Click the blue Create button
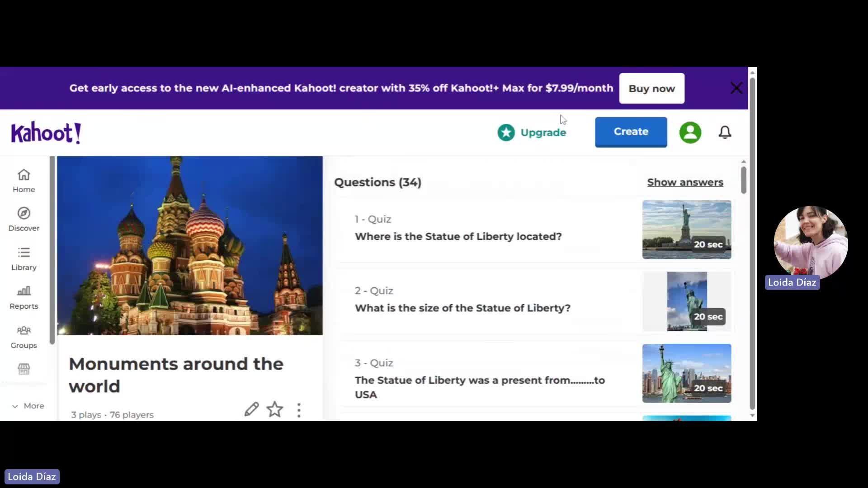This screenshot has height=488, width=868. tap(631, 132)
